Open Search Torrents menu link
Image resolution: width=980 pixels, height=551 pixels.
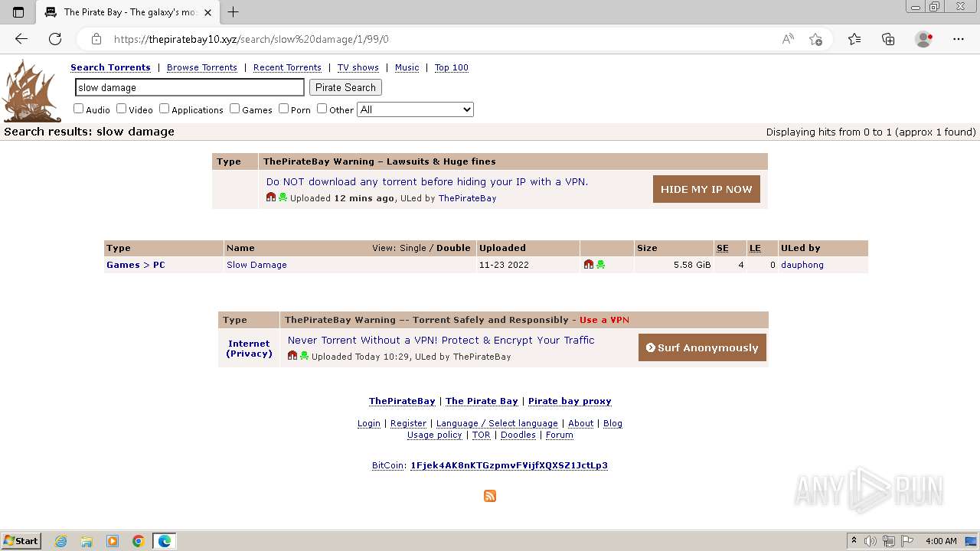coord(110,67)
